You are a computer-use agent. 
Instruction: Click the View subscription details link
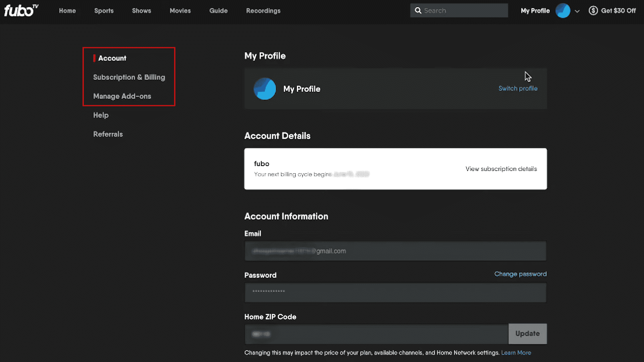[x=501, y=168]
